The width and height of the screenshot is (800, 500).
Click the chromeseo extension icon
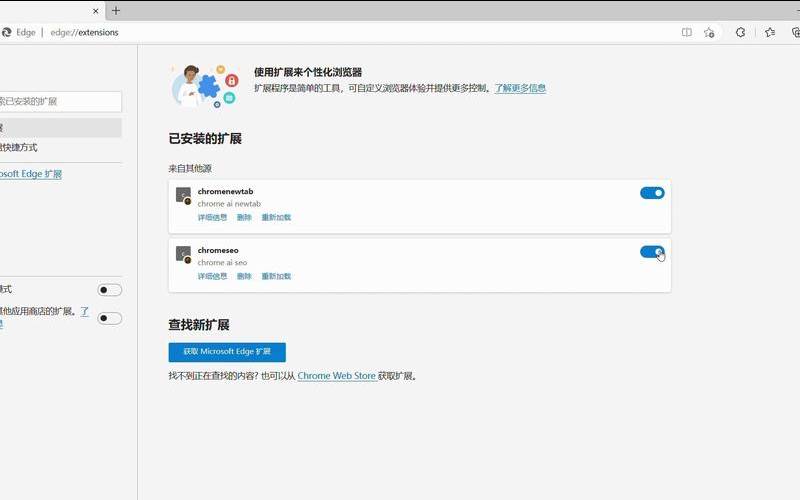[x=183, y=255]
